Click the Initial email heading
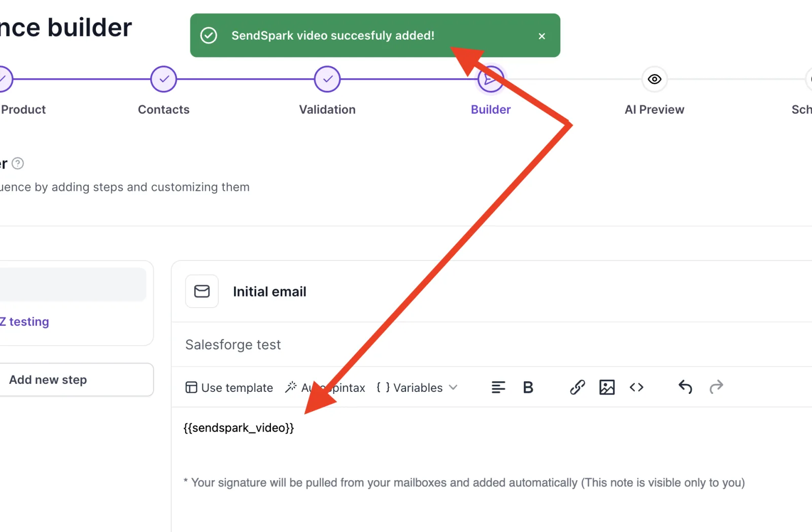This screenshot has height=532, width=812. [269, 292]
